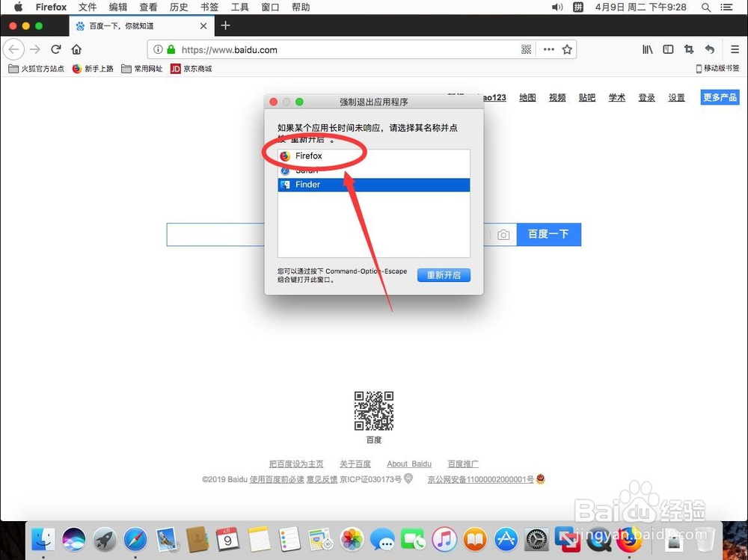The image size is (748, 560).
Task: Click the screenshot crop tool icon
Action: click(688, 49)
